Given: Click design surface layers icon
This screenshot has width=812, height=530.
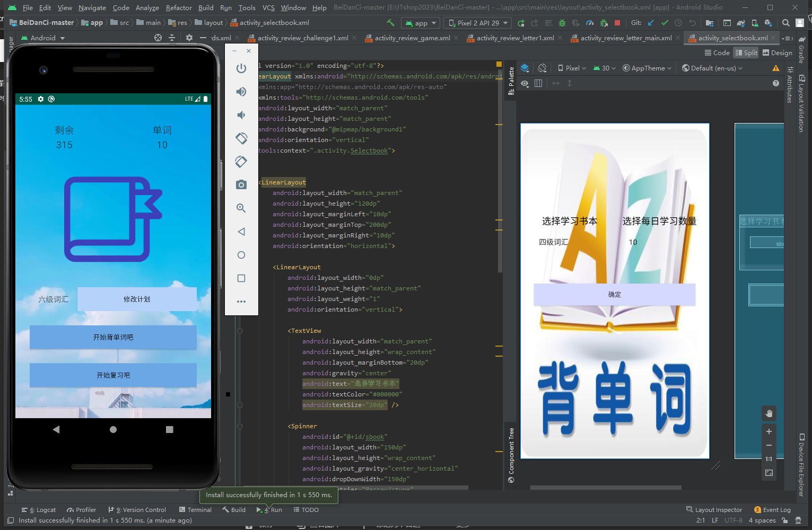Looking at the screenshot, I should tap(525, 68).
